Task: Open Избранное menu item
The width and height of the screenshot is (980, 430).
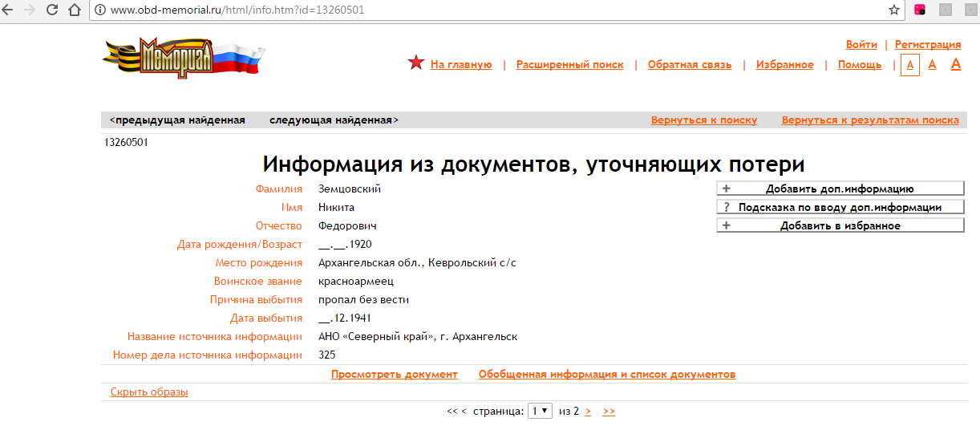Action: [785, 65]
